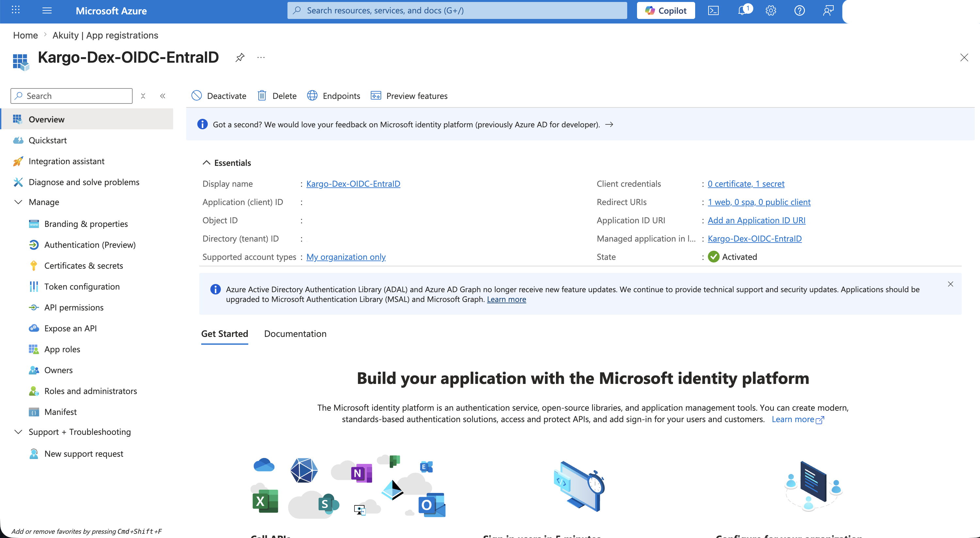Open the more options ellipsis beside title
Screen dimensions: 980x538
point(261,57)
